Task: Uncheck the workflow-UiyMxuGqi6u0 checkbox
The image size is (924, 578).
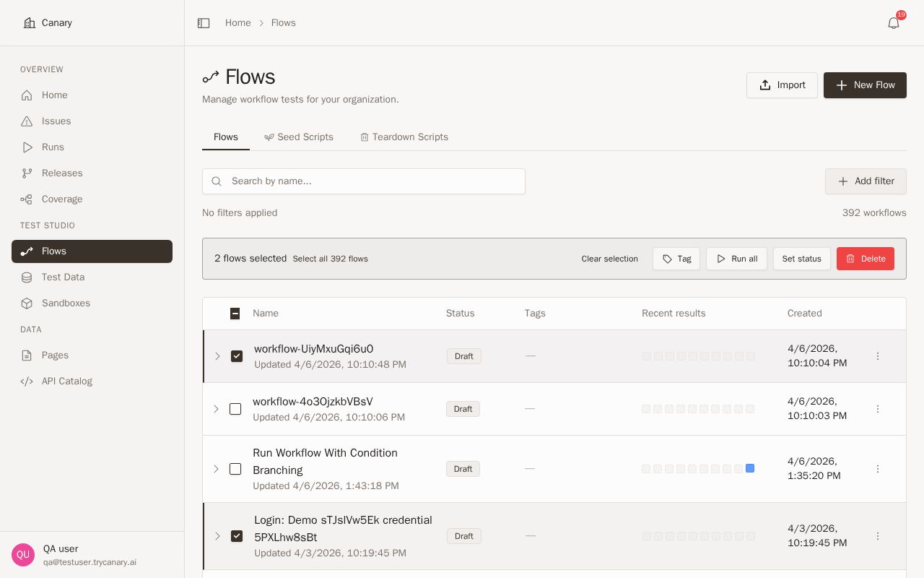Action: click(237, 356)
